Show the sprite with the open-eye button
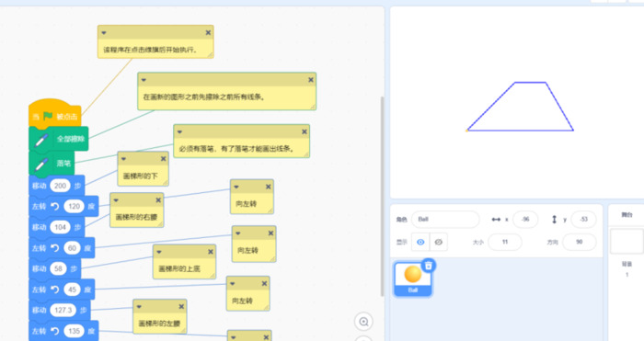 click(420, 242)
